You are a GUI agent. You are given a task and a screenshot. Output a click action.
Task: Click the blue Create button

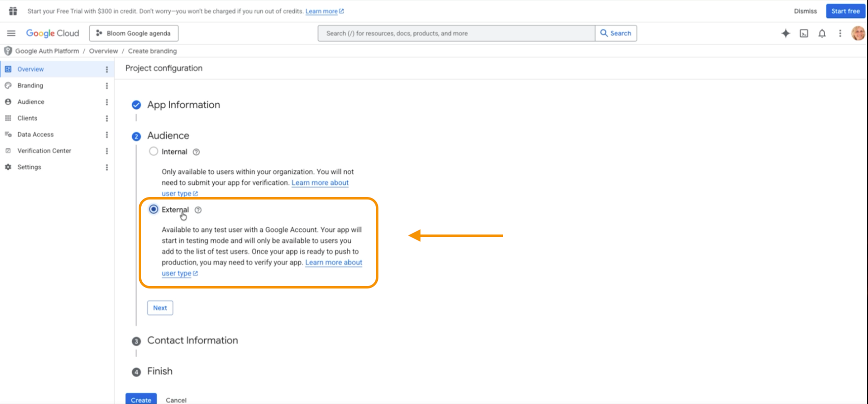[x=141, y=399]
